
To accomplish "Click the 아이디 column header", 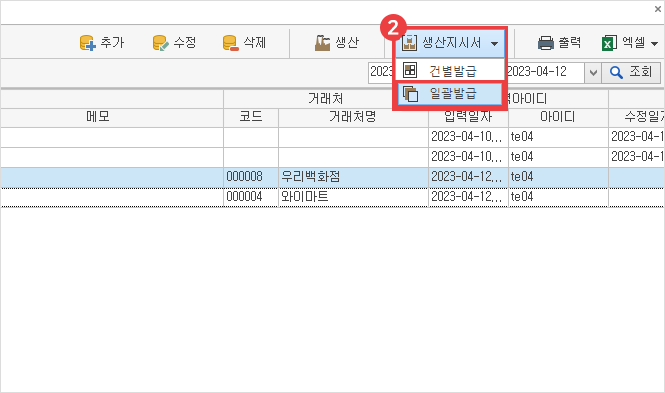I will click(558, 117).
